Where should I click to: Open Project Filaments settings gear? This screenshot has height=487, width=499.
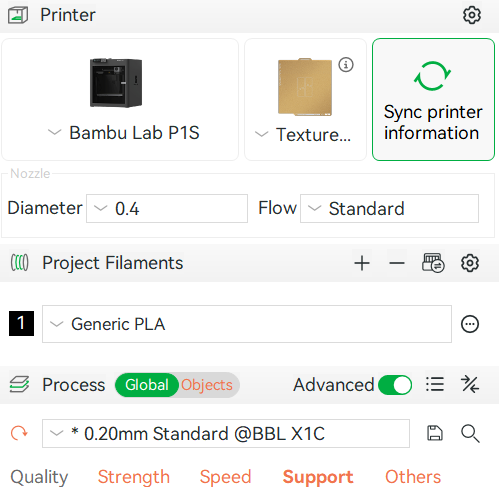(470, 263)
